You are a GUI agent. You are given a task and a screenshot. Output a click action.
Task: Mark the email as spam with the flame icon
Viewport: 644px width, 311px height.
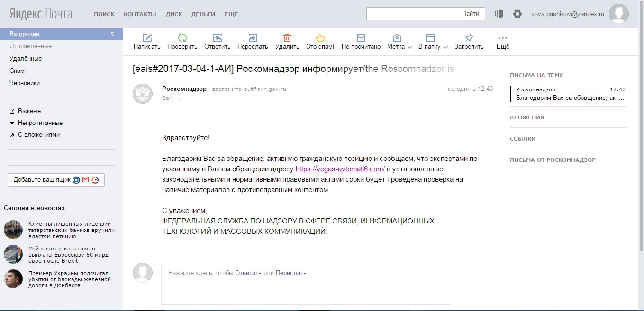[x=320, y=38]
